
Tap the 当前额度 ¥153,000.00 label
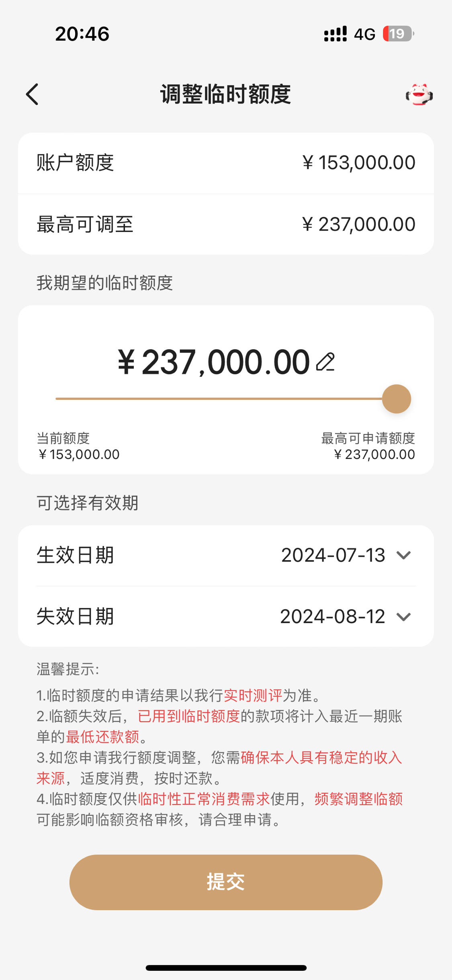[78, 446]
